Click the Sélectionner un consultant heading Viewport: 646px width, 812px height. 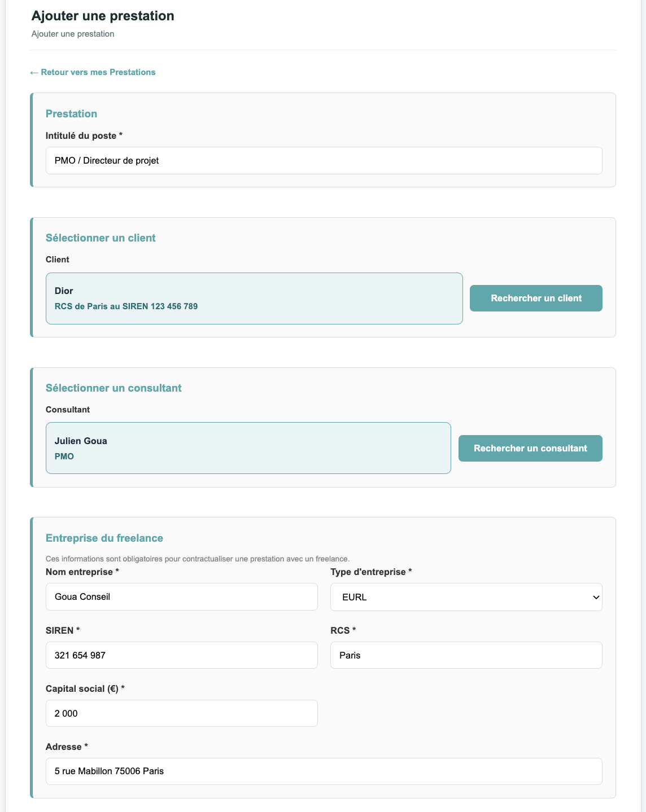click(114, 388)
